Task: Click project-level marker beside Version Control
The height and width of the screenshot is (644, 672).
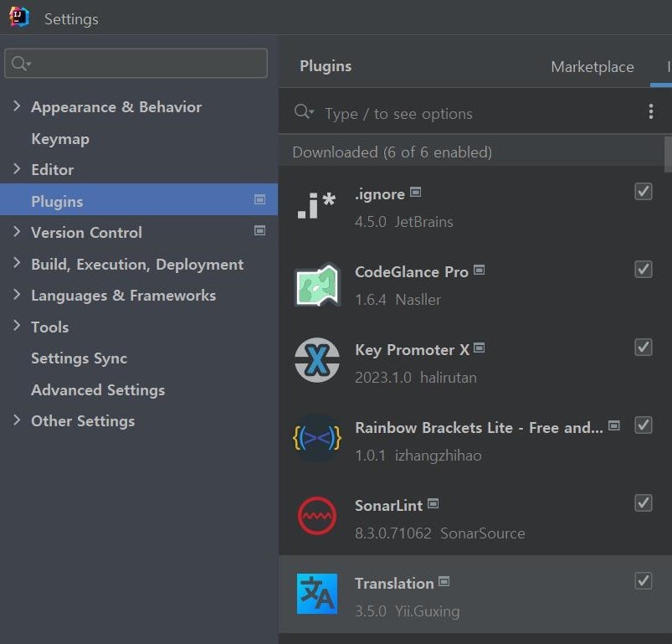Action: [x=259, y=230]
